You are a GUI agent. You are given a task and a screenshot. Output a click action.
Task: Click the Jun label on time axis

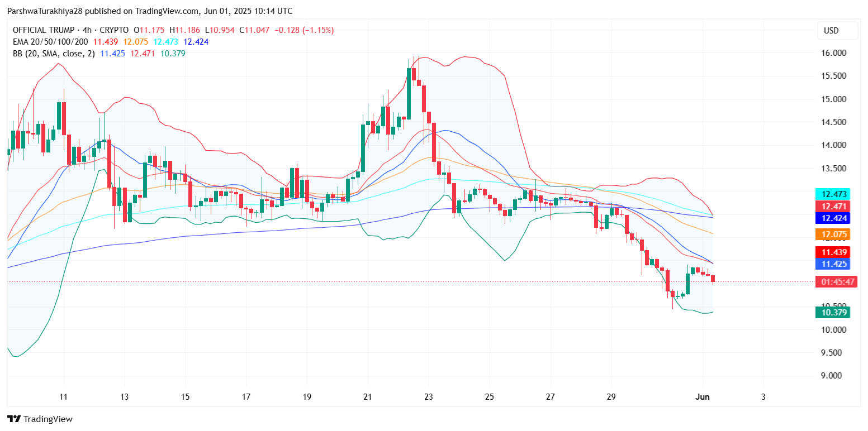click(702, 396)
